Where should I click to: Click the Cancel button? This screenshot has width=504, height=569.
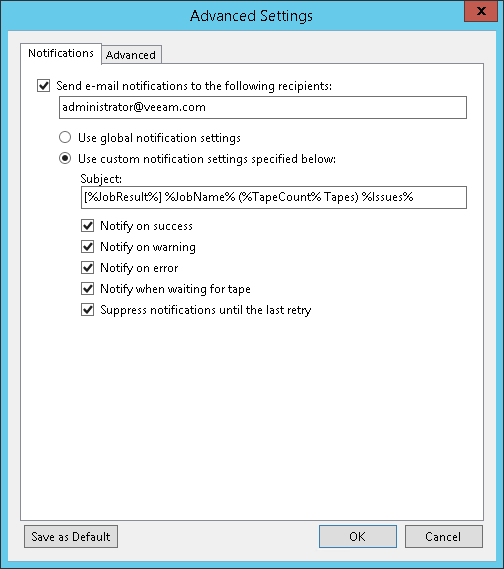[x=443, y=536]
